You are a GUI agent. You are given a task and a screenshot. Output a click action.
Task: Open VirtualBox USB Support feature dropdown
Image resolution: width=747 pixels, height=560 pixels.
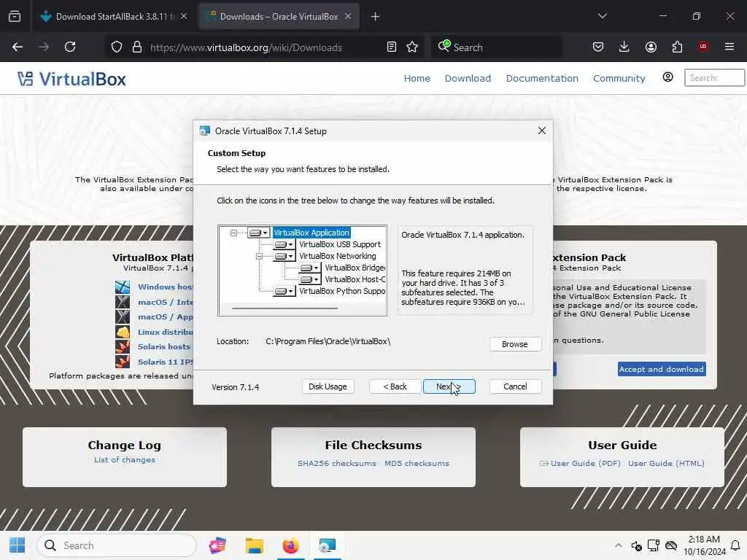click(x=284, y=244)
